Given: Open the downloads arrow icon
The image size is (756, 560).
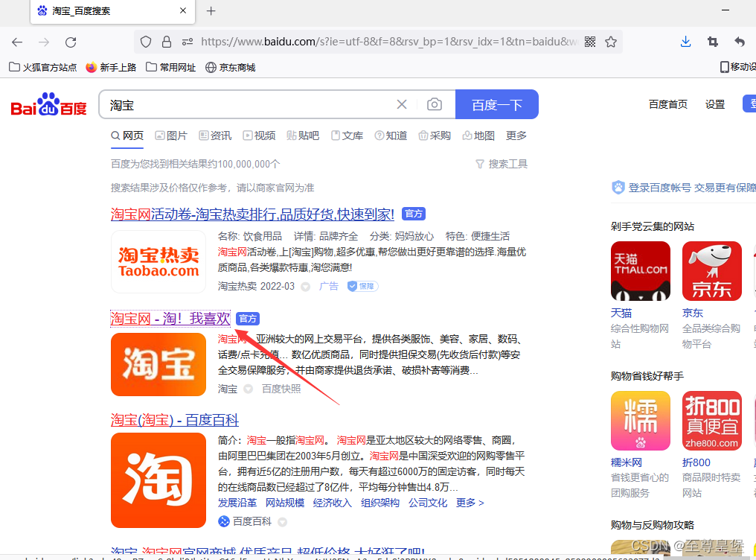Looking at the screenshot, I should pos(685,42).
